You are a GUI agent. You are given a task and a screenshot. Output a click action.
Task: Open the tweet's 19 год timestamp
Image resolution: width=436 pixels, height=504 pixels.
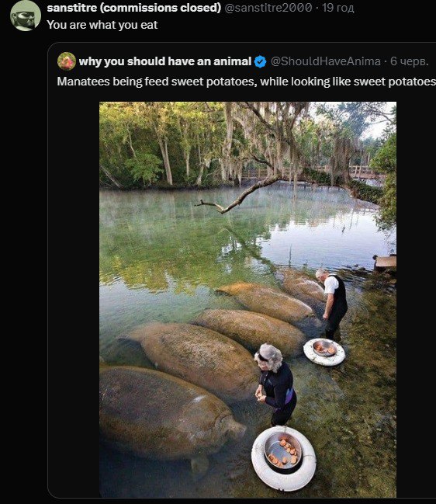point(337,8)
